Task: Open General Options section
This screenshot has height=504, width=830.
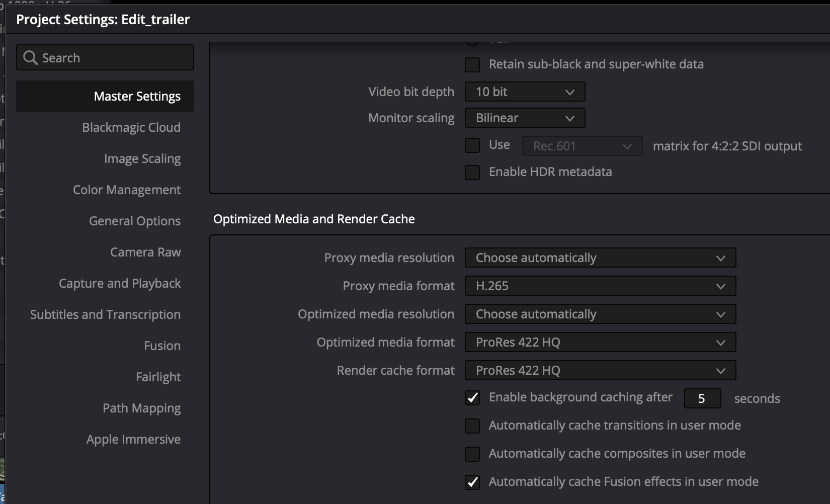Action: 135,221
